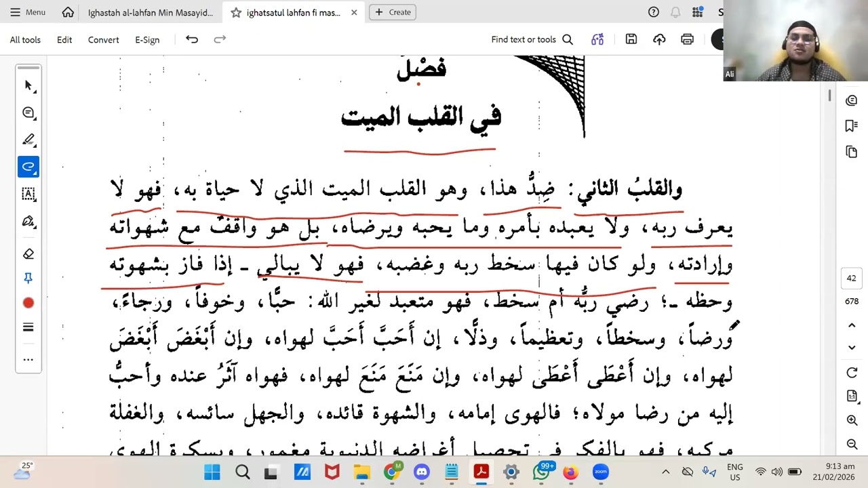Image resolution: width=868 pixels, height=488 pixels.
Task: Open ENG US language switcher
Action: click(734, 472)
